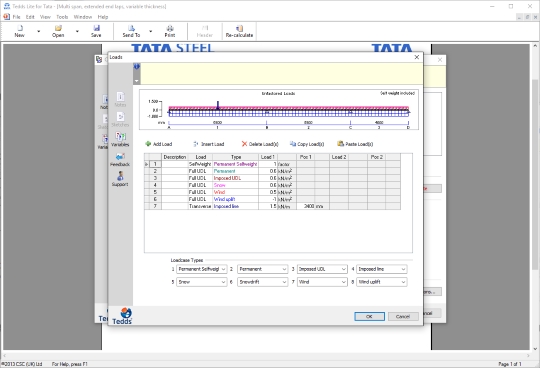
Task: Click Delete Load(s) button
Action: [260, 144]
